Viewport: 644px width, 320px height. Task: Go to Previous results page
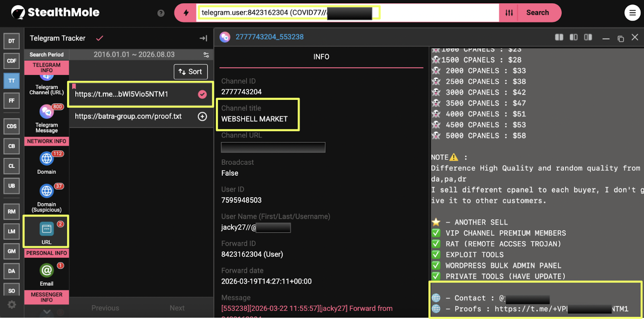pos(105,308)
